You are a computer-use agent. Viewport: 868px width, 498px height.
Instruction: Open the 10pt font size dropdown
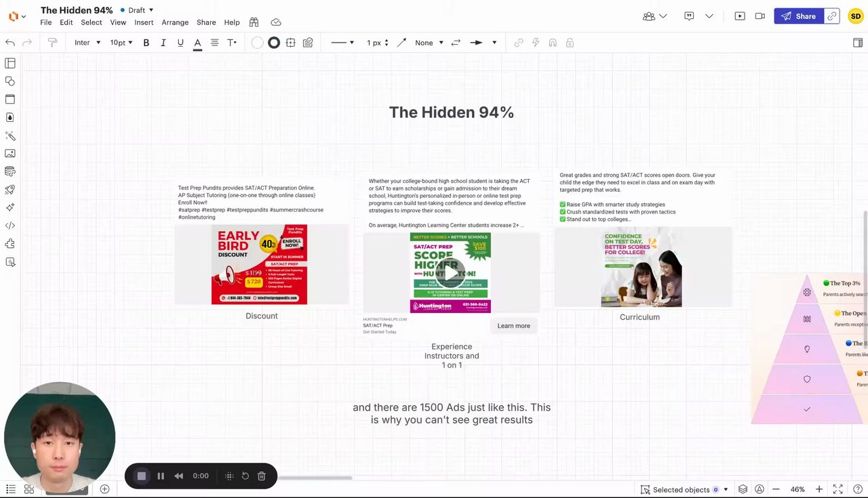point(121,43)
